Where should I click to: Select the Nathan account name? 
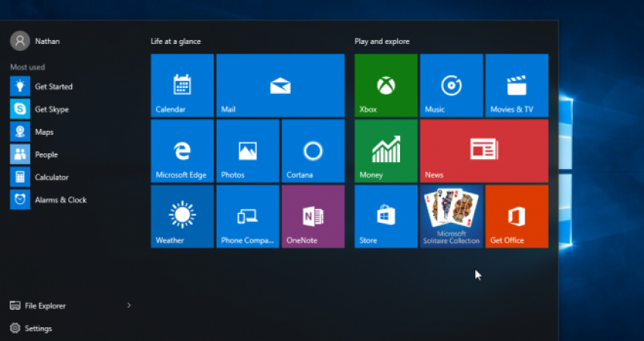click(47, 42)
